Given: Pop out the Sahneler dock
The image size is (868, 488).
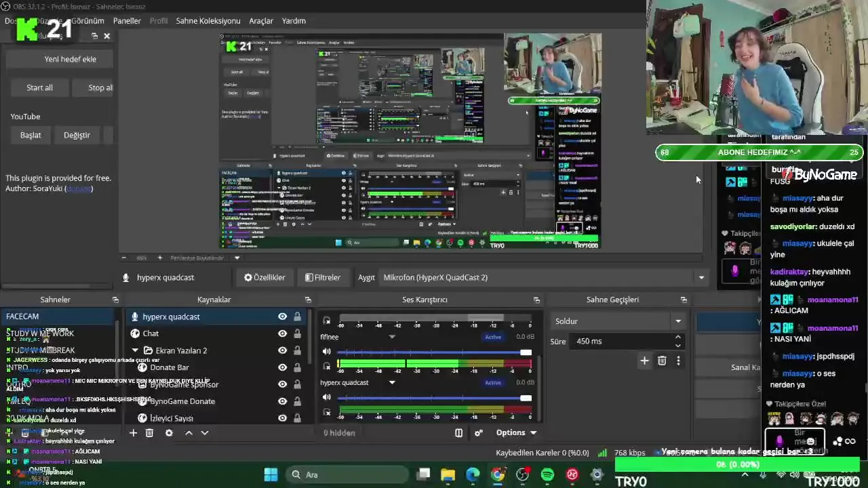Looking at the screenshot, I should (x=115, y=300).
